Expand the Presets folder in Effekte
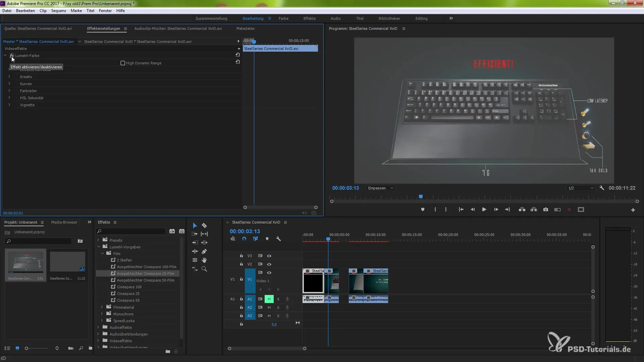Image resolution: width=644 pixels, height=362 pixels. tap(98, 240)
